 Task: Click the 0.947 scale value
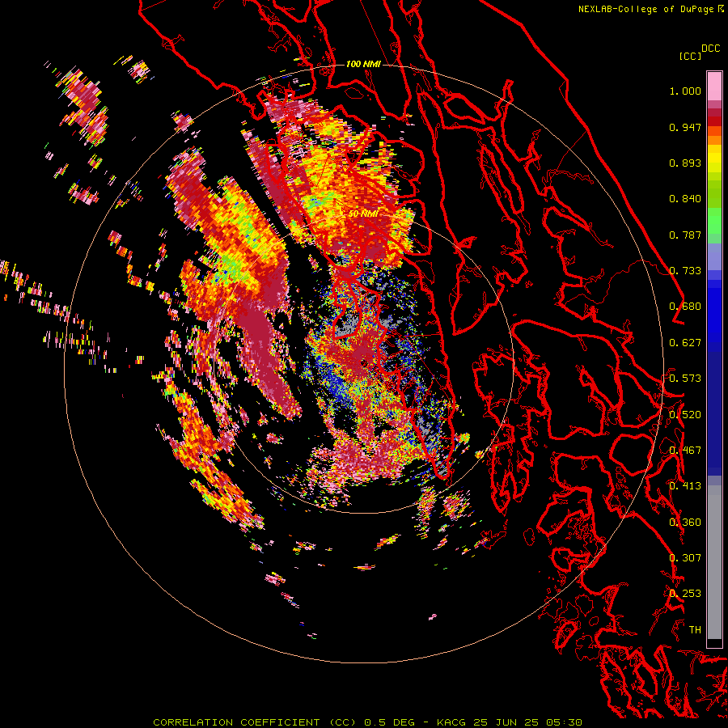coord(685,127)
